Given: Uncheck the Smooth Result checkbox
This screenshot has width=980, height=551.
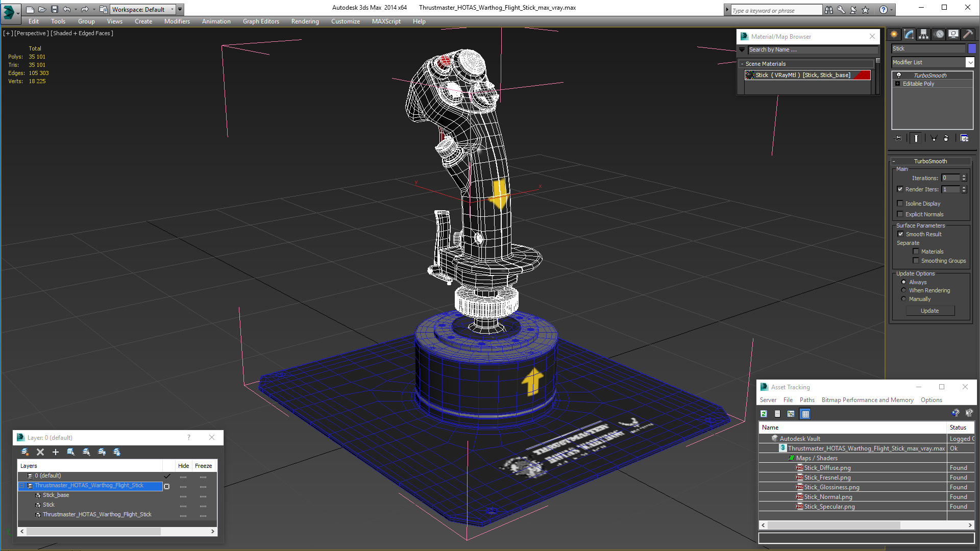Looking at the screenshot, I should (901, 234).
